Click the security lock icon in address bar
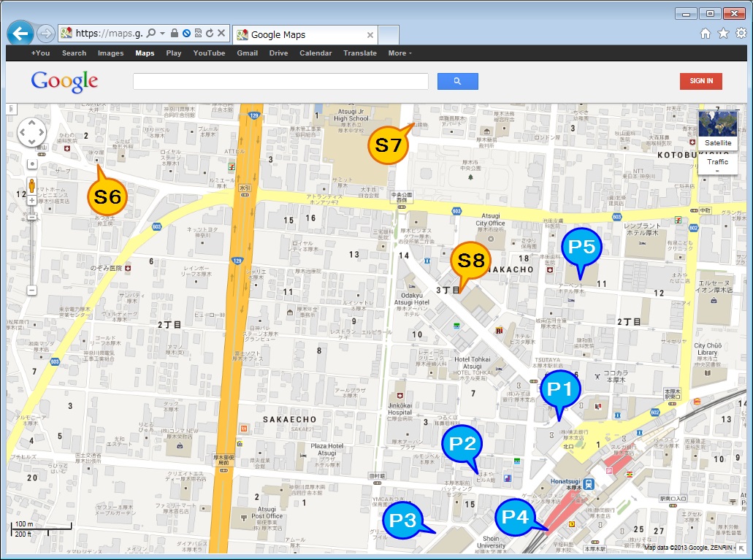Viewport: 753px width, 560px height. coord(175,33)
